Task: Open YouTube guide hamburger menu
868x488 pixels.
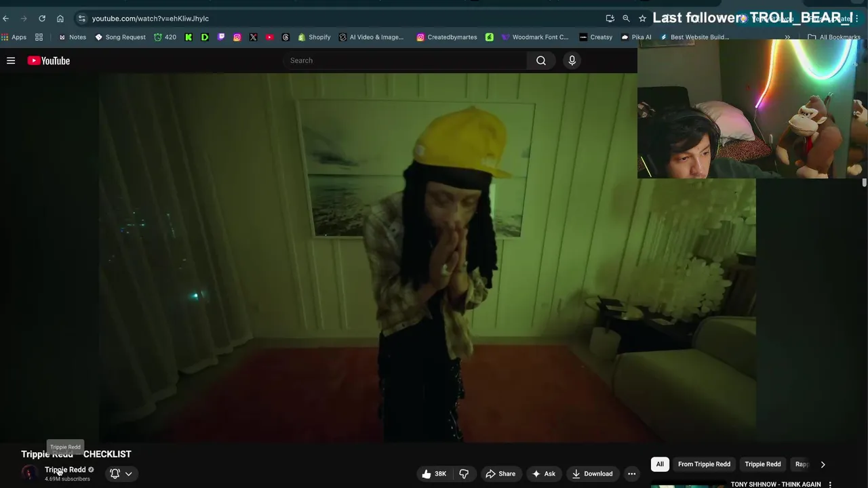Action: (11, 60)
